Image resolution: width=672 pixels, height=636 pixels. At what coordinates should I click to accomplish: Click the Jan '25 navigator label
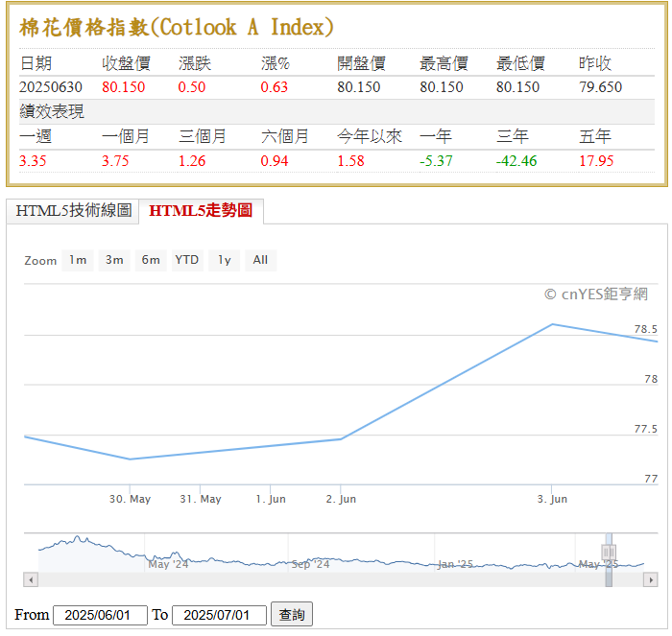[x=455, y=564]
